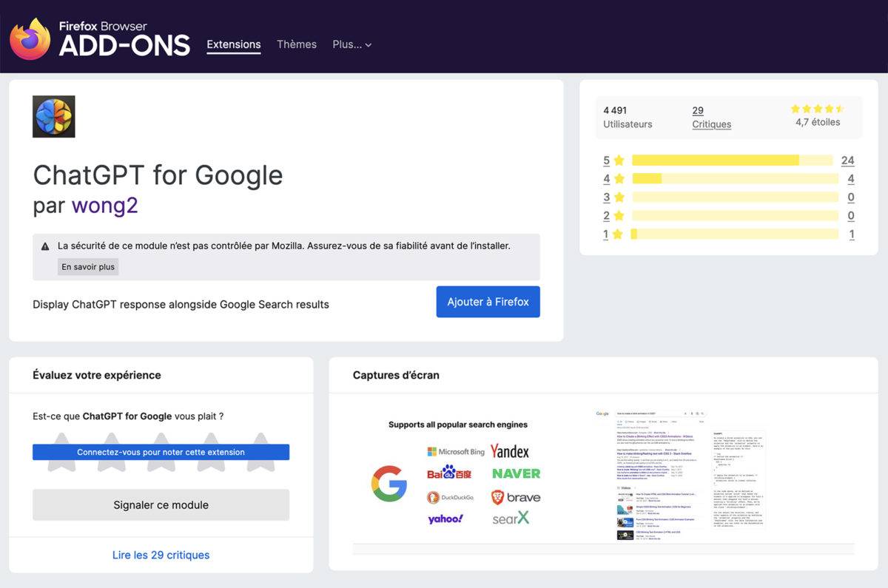Click the 4 491 Utilisateurs count
This screenshot has height=588, width=888.
[628, 118]
